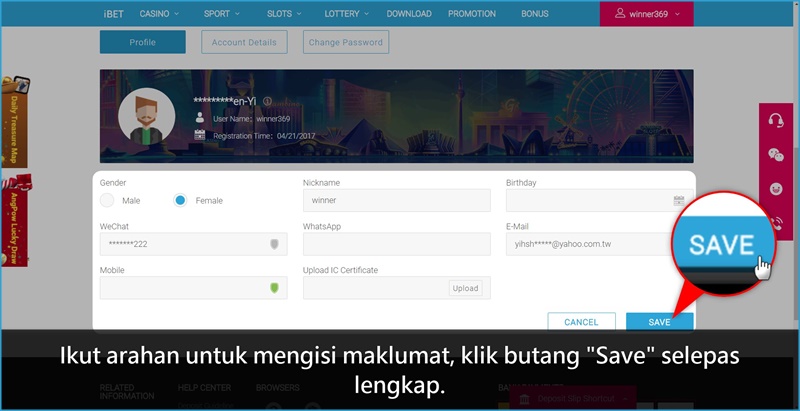Viewport: 800px width, 411px height.
Task: Switch to the Profile tab
Action: tap(142, 42)
